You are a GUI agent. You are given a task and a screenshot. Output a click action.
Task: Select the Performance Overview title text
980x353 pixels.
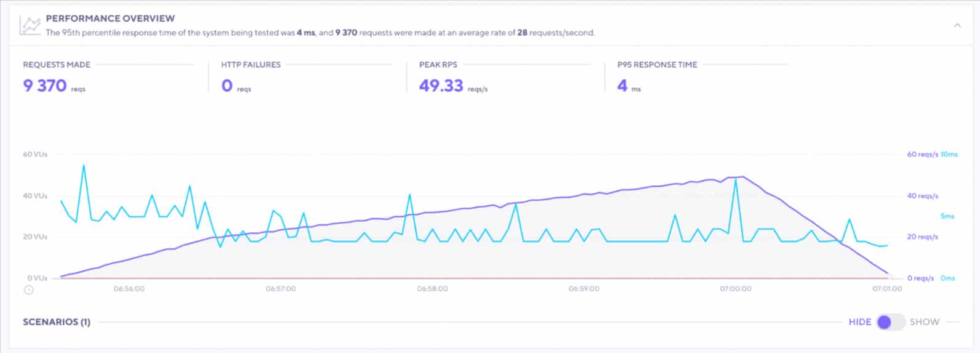[x=110, y=18]
